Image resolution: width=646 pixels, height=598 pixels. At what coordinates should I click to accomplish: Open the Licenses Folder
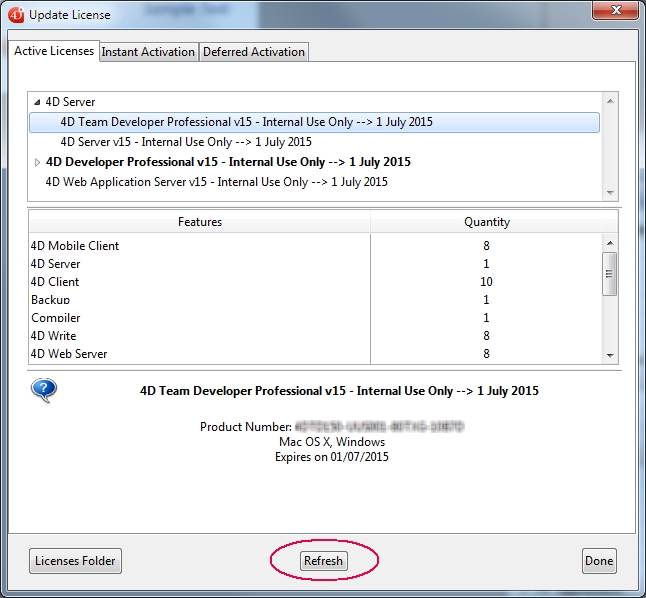(76, 561)
